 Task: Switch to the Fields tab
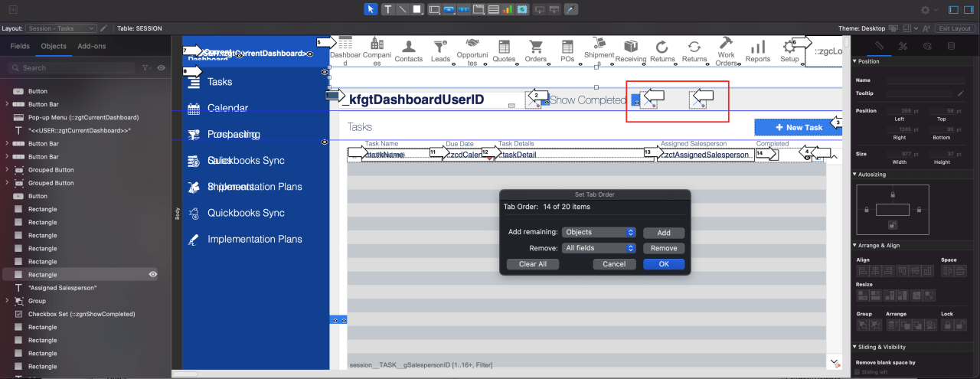click(x=20, y=46)
